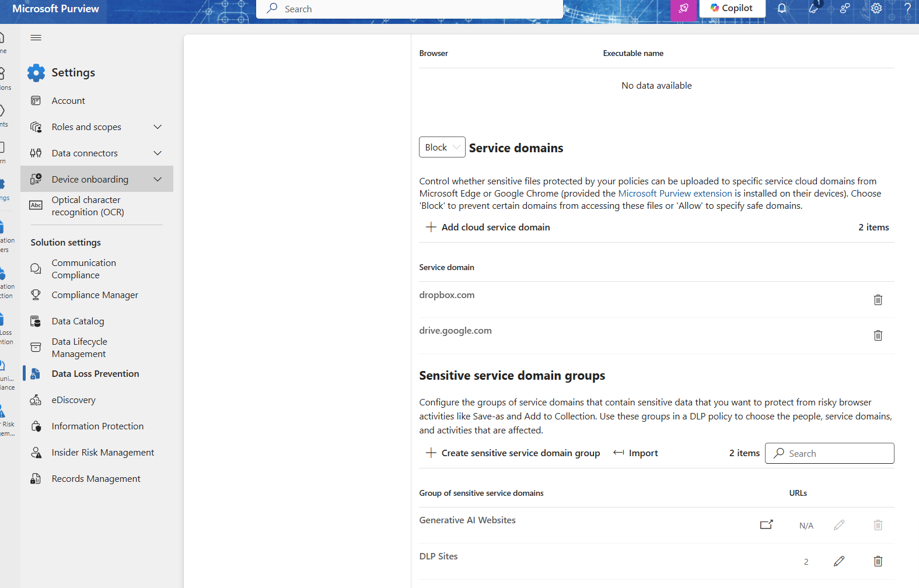Expand Data connectors chevron
Screen dimensions: 919x588
(x=158, y=153)
